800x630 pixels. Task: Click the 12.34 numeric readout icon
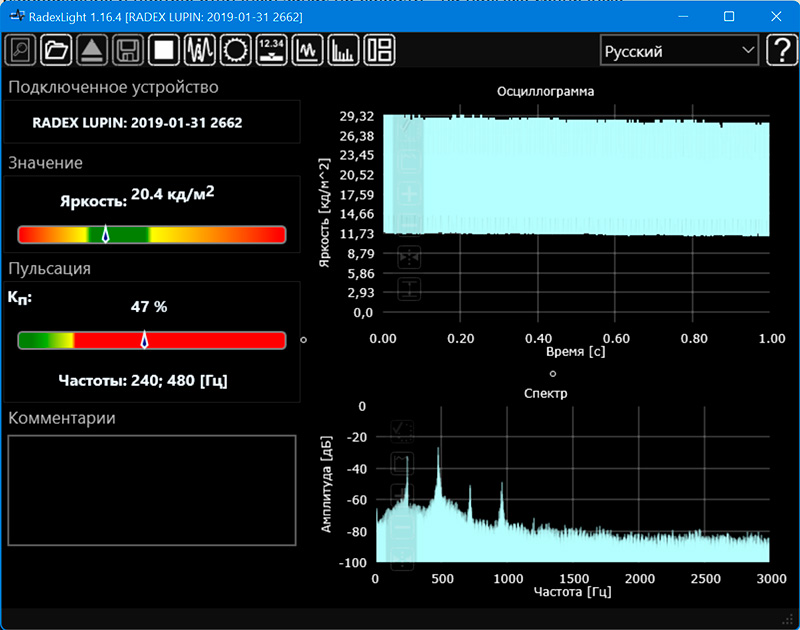click(x=271, y=49)
